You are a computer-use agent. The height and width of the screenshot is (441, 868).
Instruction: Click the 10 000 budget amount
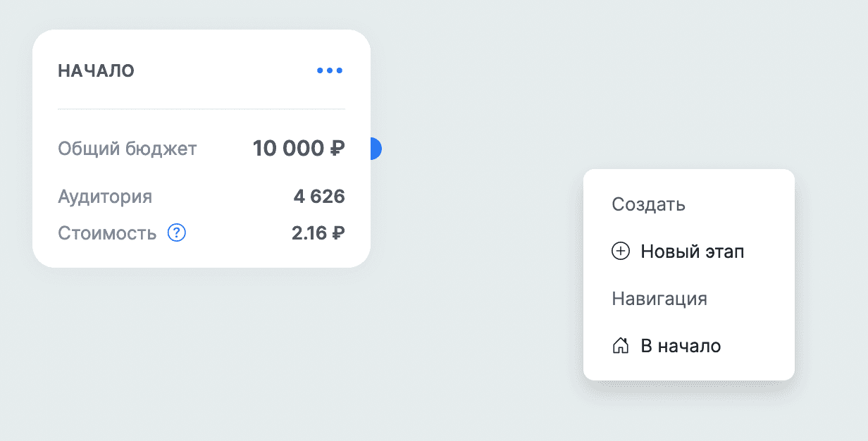[x=288, y=149]
